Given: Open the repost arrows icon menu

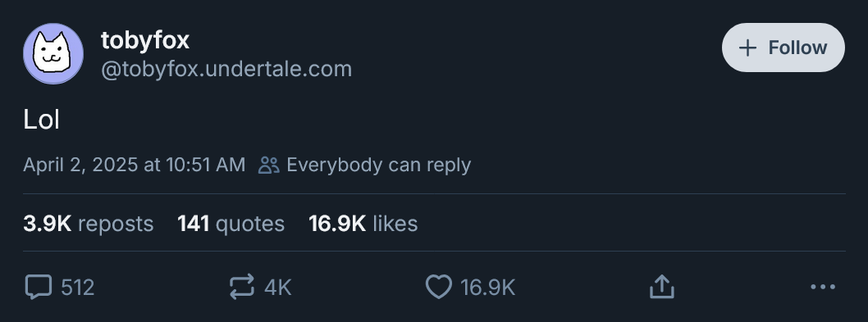Looking at the screenshot, I should (242, 287).
